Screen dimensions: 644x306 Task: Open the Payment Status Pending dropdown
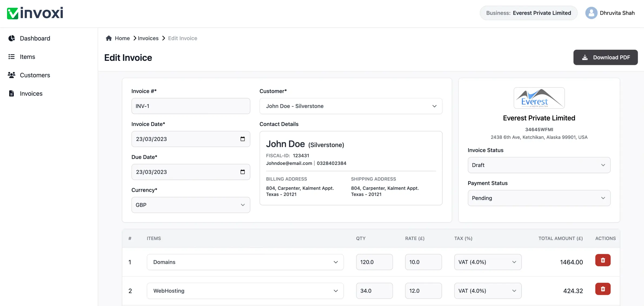pyautogui.click(x=539, y=198)
